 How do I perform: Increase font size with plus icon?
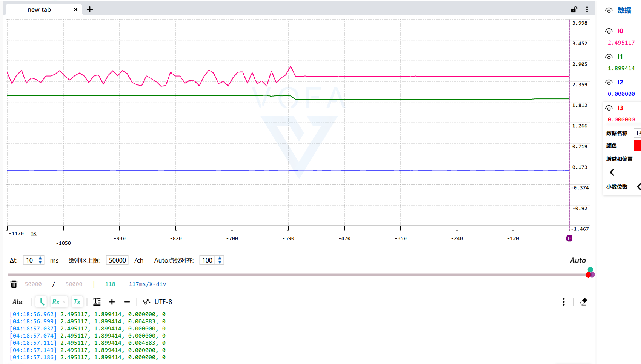[x=112, y=302]
